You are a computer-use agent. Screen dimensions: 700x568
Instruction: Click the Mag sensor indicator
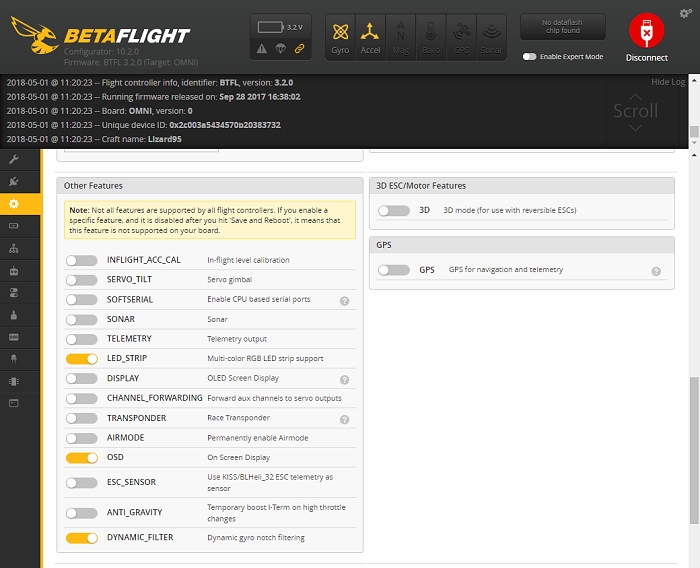point(400,38)
